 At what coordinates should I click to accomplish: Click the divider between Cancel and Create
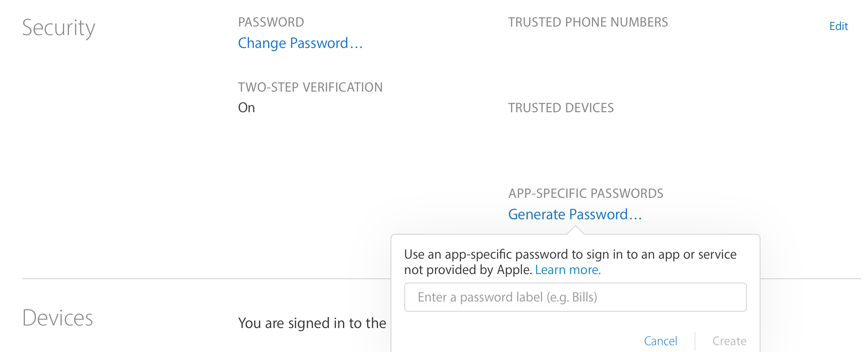coord(695,341)
